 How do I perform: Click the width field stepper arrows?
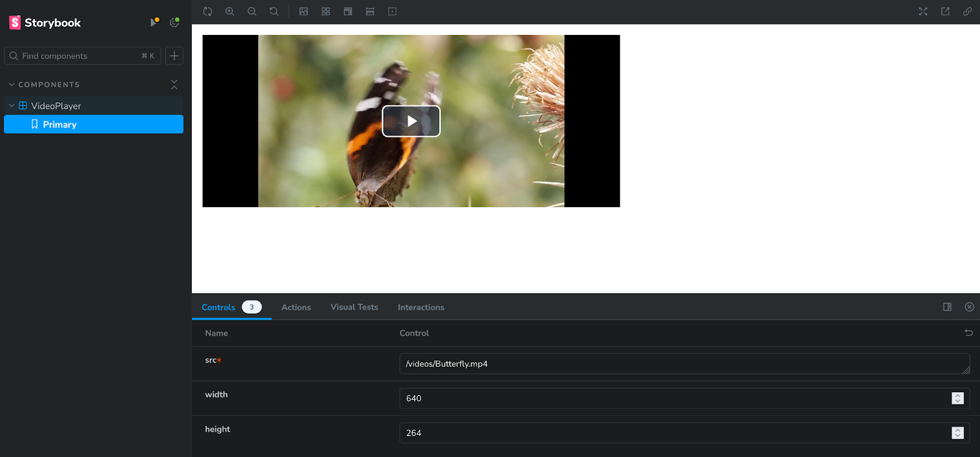(958, 398)
